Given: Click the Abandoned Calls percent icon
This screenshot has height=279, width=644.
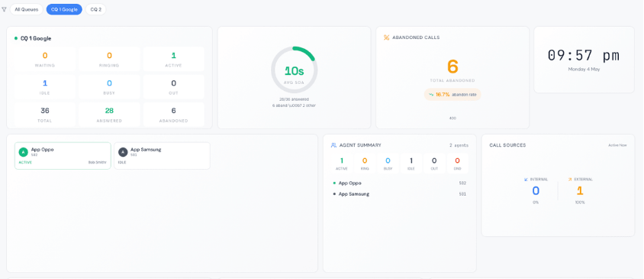Looking at the screenshot, I should click(386, 37).
